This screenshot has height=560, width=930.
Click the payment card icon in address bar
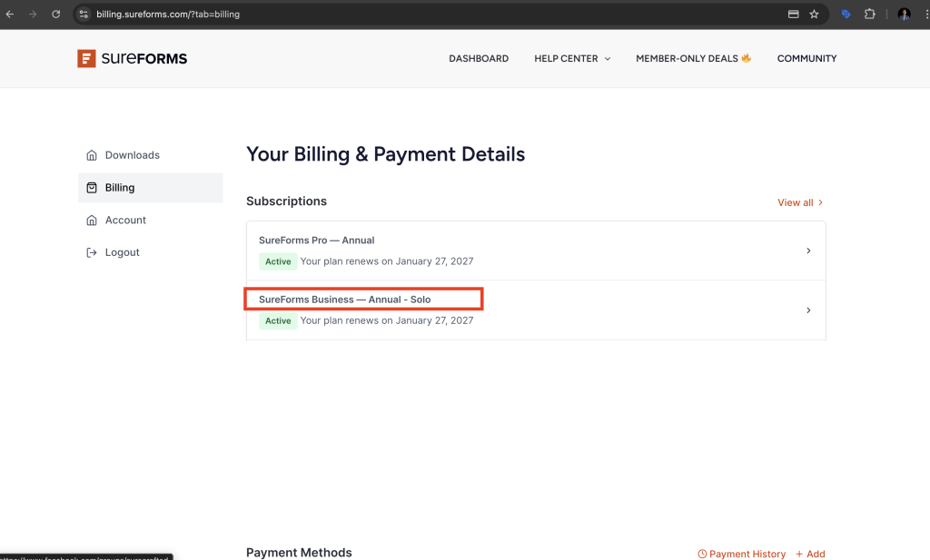click(793, 15)
